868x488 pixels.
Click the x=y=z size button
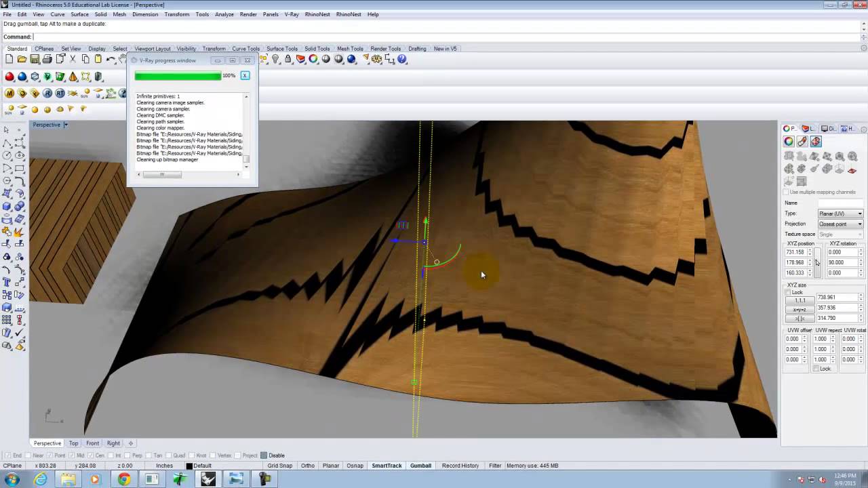800,309
